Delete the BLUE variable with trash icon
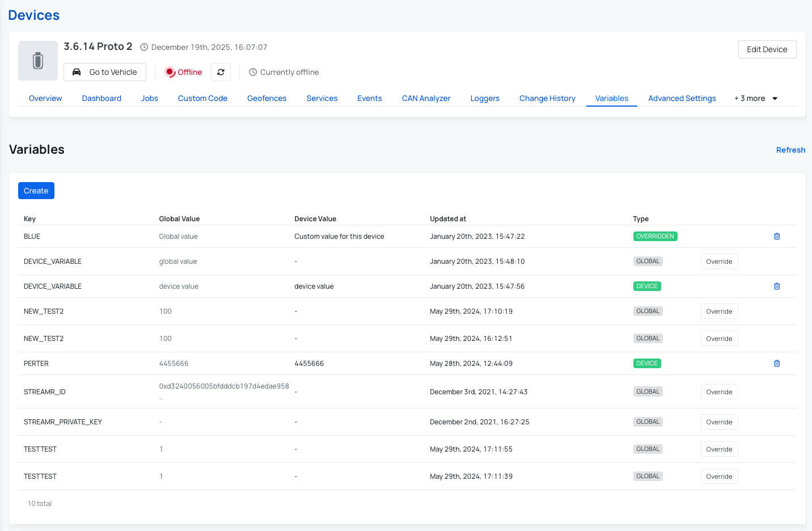 [777, 237]
